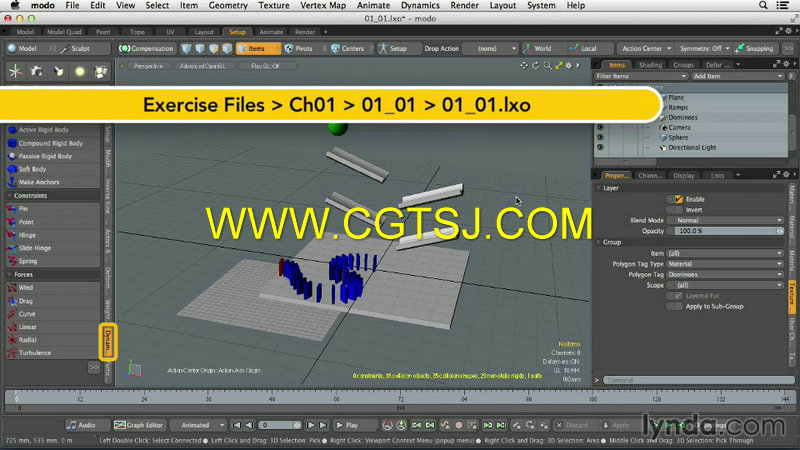This screenshot has width=800, height=450.
Task: Click the add spotlight icon
Action: click(x=58, y=71)
